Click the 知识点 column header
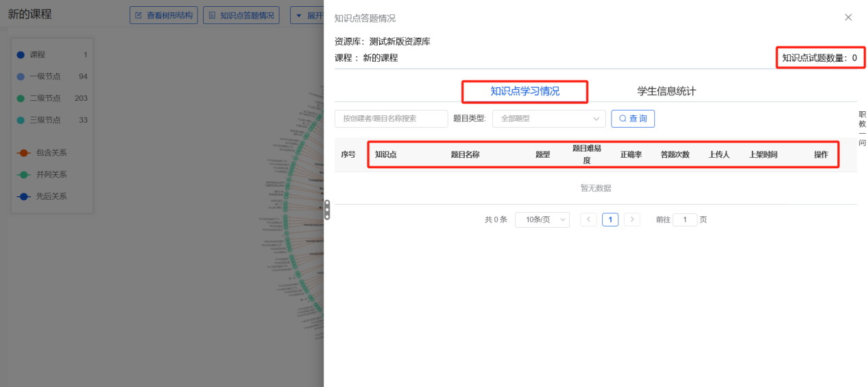868x387 pixels. tap(385, 154)
